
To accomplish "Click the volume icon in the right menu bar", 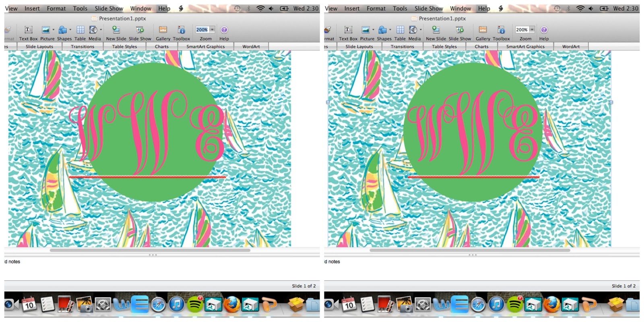I will coord(590,8).
